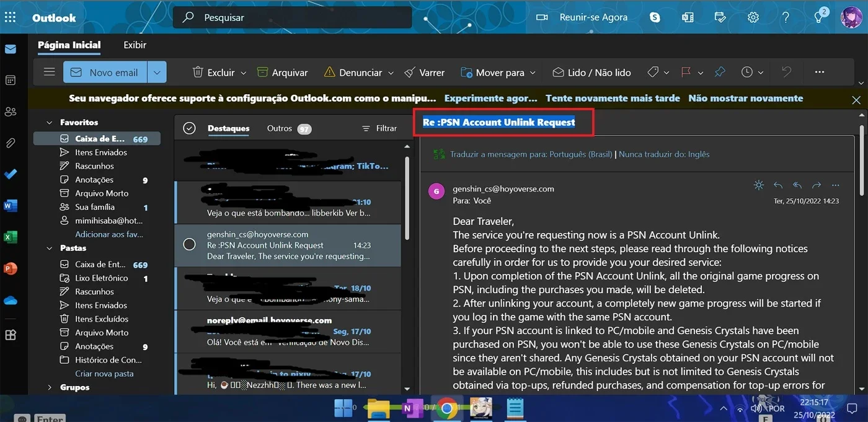The image size is (868, 422).
Task: Toggle the pin on the selected message
Action: 720,73
